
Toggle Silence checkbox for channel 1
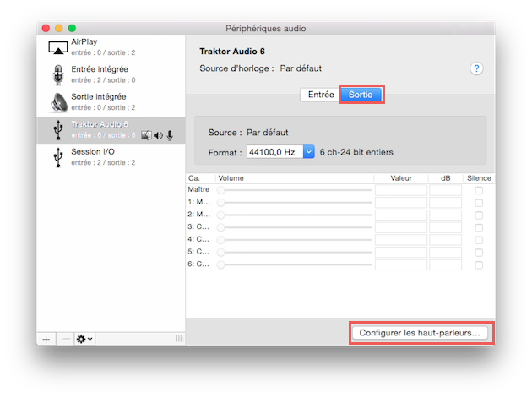(x=479, y=203)
